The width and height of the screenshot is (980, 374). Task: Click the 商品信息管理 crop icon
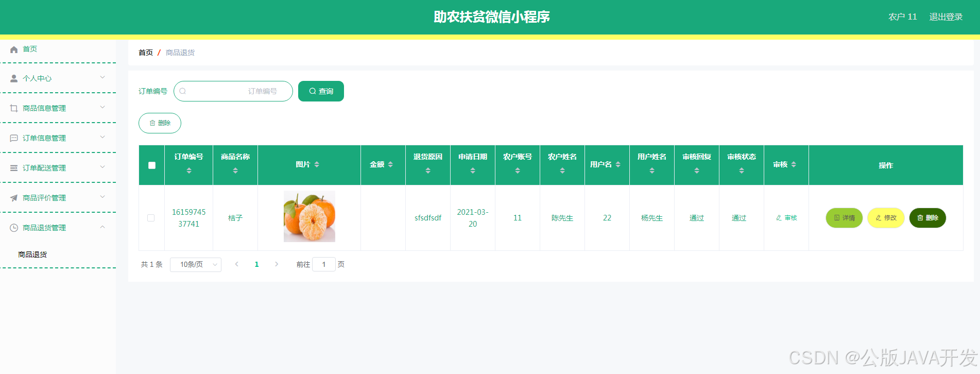tap(14, 108)
